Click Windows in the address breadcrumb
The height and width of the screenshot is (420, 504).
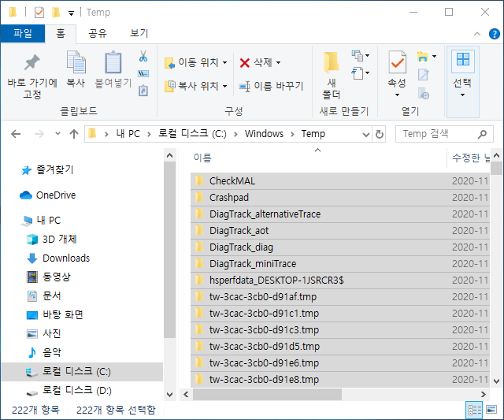(x=264, y=134)
